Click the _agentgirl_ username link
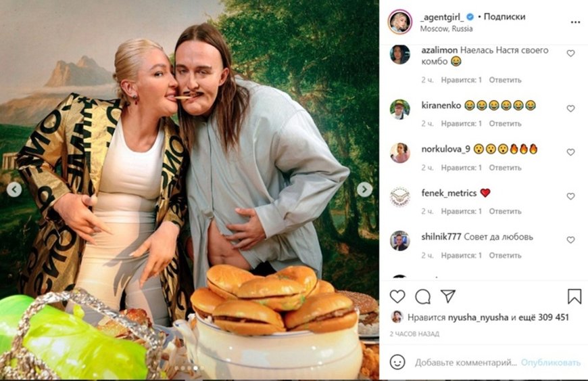The image size is (588, 381). pyautogui.click(x=443, y=16)
